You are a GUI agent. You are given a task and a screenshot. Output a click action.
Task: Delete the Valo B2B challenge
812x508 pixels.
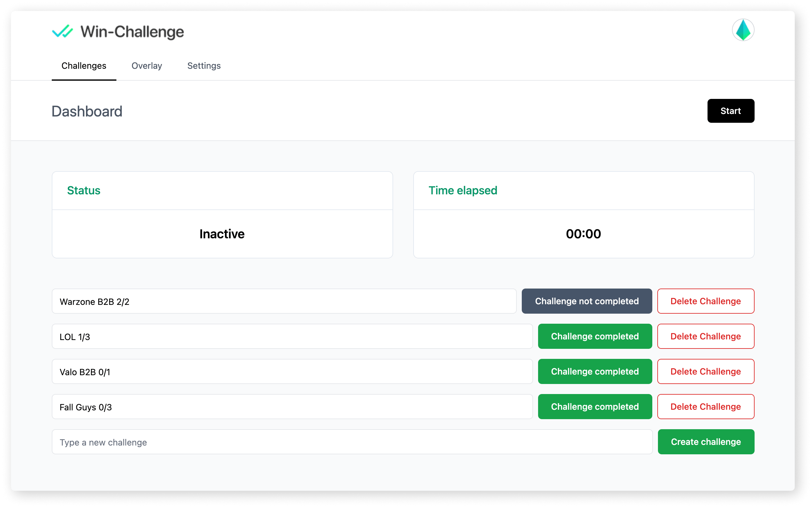pyautogui.click(x=706, y=371)
